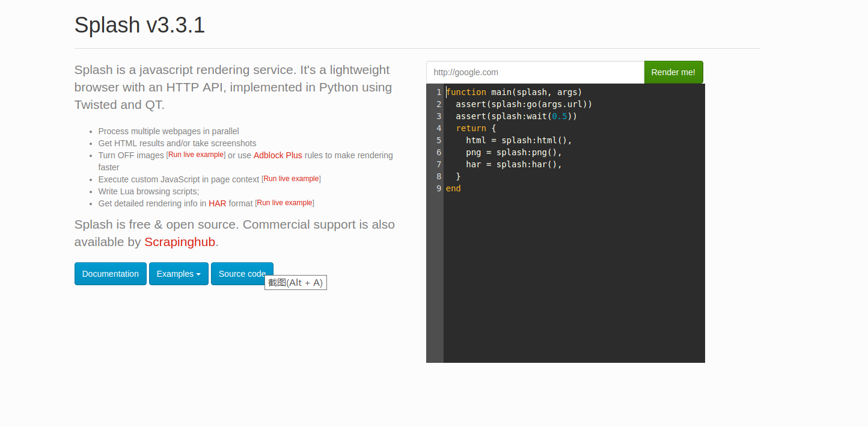The height and width of the screenshot is (426, 868).
Task: Click code line 'html = splash:html(),'
Action: point(519,140)
